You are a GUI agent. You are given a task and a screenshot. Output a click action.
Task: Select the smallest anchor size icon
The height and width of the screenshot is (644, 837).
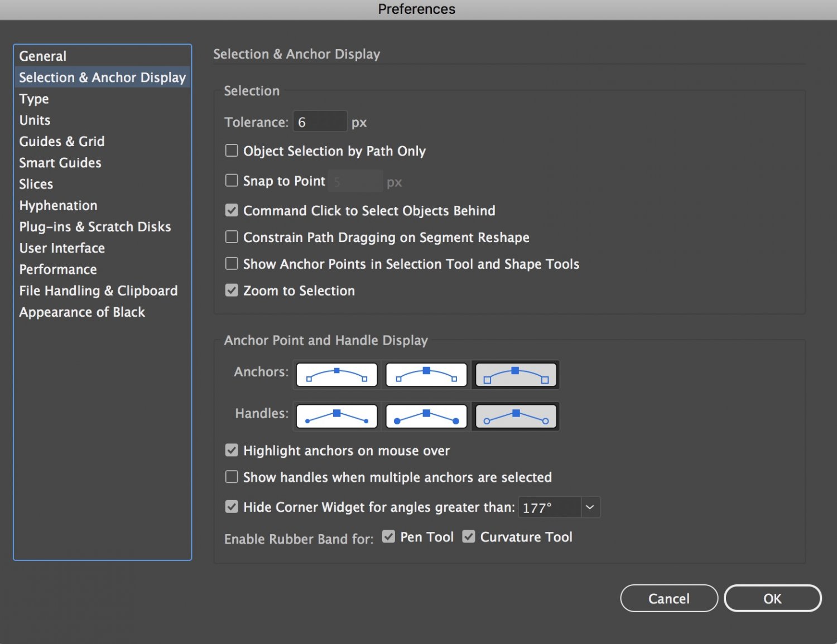(x=336, y=375)
